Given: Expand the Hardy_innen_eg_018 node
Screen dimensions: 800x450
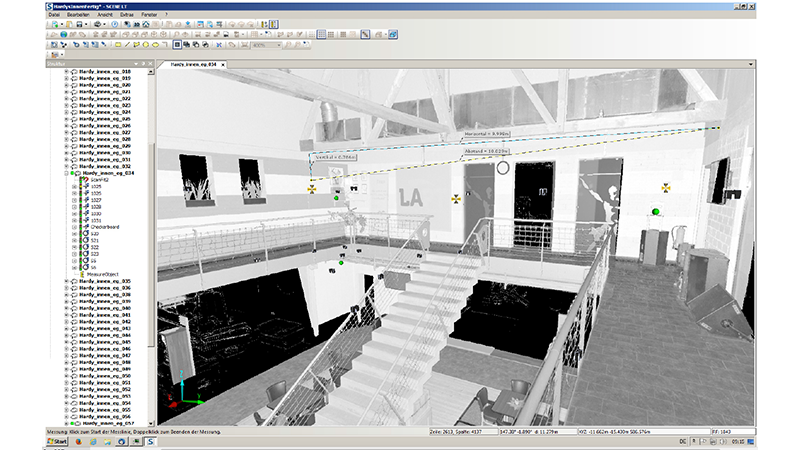Looking at the screenshot, I should (66, 71).
